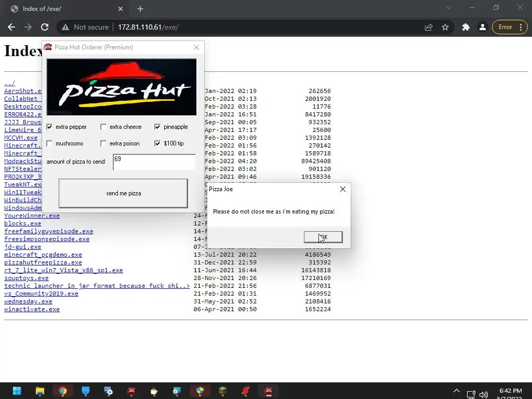Open Minecraft block taskbar icon
532x399 pixels.
pos(222,391)
